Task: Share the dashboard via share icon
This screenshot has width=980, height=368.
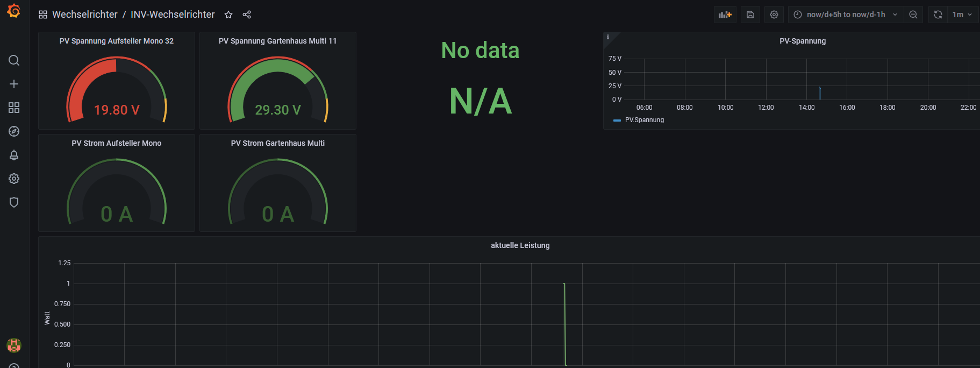Action: (x=247, y=15)
